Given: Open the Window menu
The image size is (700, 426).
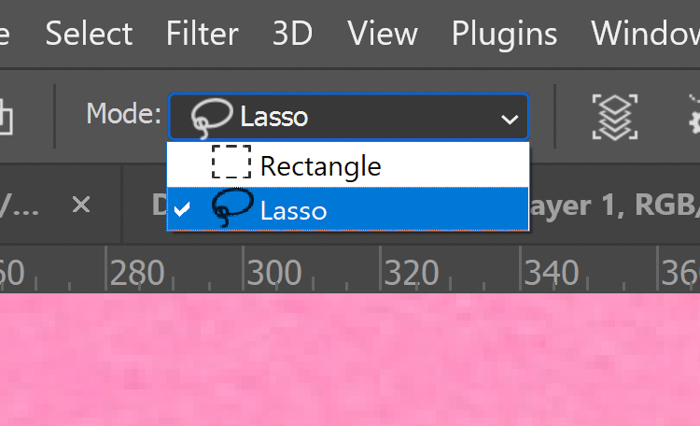Looking at the screenshot, I should [x=644, y=34].
